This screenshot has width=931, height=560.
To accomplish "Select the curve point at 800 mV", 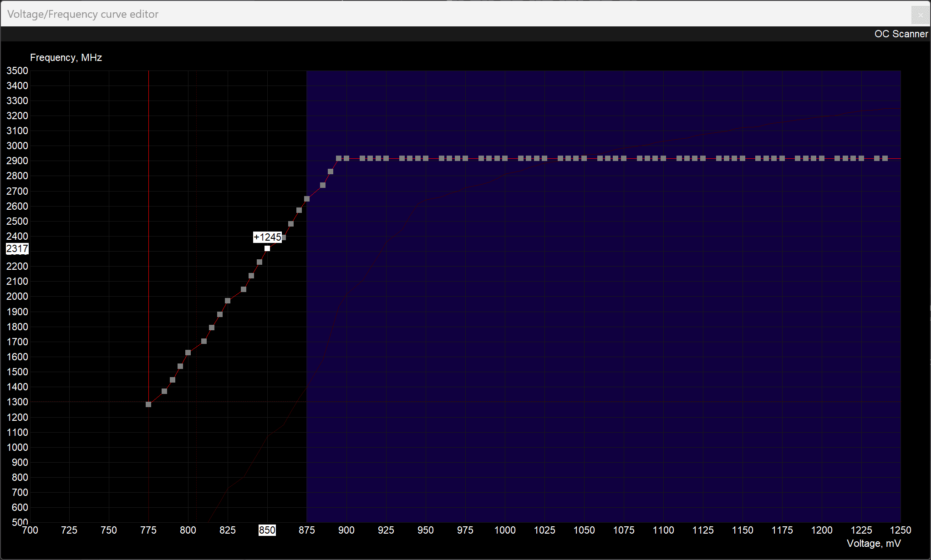I will pyautogui.click(x=188, y=353).
